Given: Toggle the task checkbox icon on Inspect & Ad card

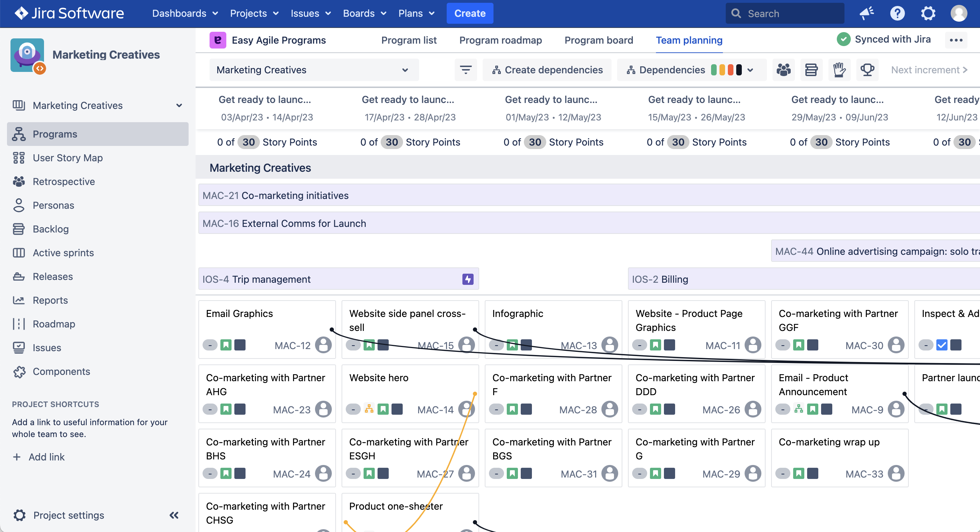Looking at the screenshot, I should 942,345.
